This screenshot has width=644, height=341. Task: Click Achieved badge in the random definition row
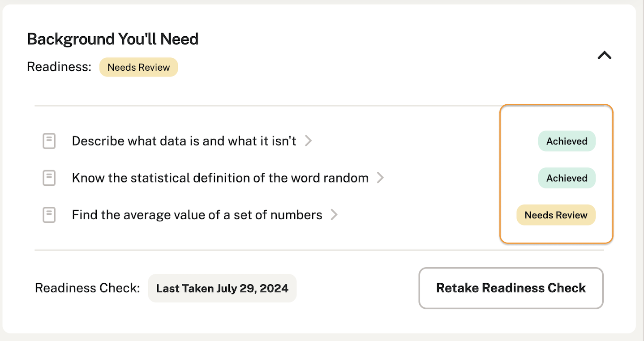567,178
